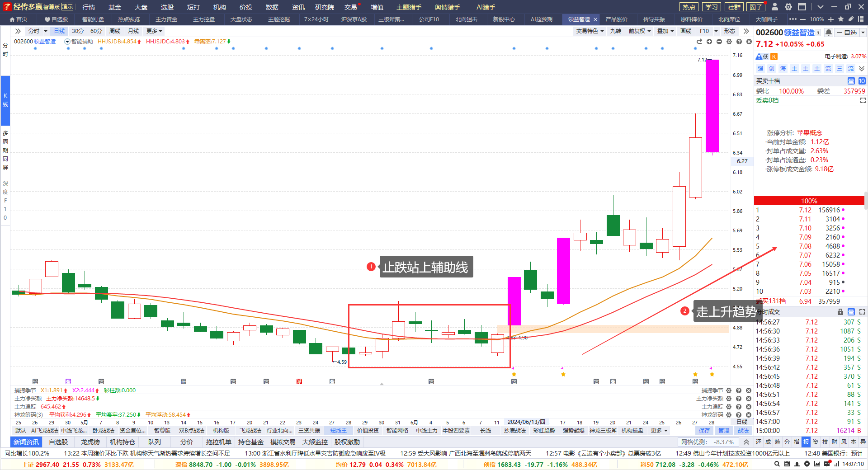The width and height of the screenshot is (868, 470).
Task: Click the chart redo arrow icon
Action: (699, 42)
